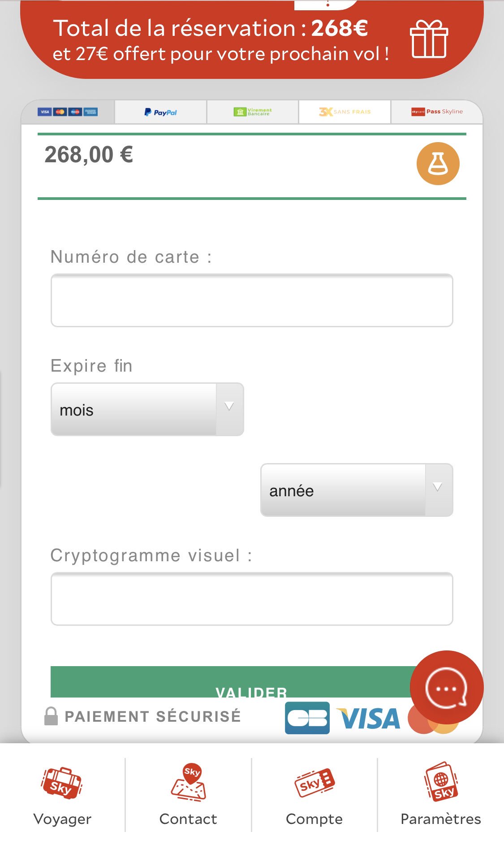
Task: Open the Compte ticket icon
Action: pyautogui.click(x=314, y=783)
